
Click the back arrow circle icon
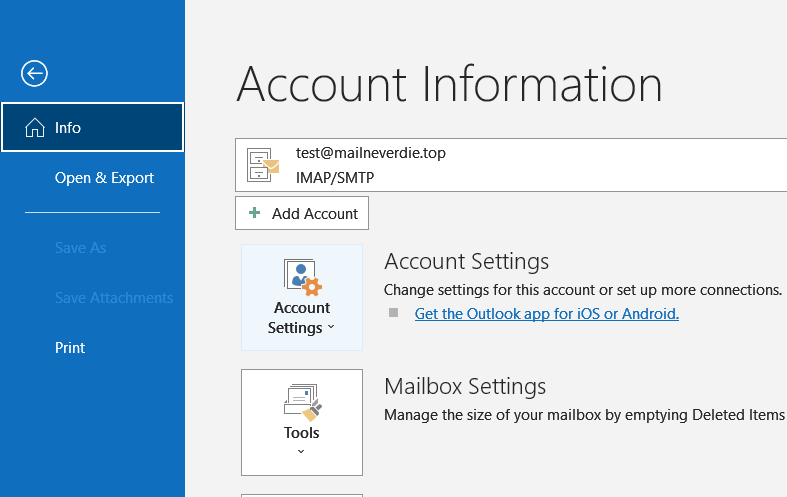35,73
